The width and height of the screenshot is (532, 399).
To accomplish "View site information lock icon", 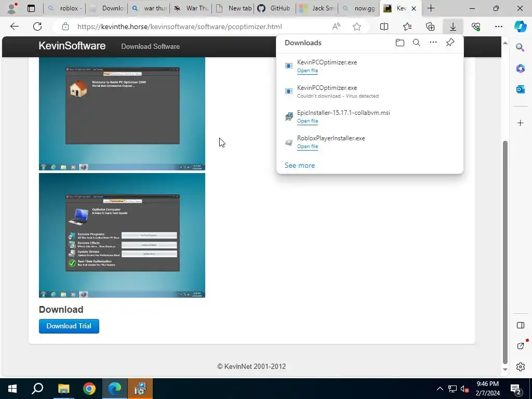I will [65, 26].
